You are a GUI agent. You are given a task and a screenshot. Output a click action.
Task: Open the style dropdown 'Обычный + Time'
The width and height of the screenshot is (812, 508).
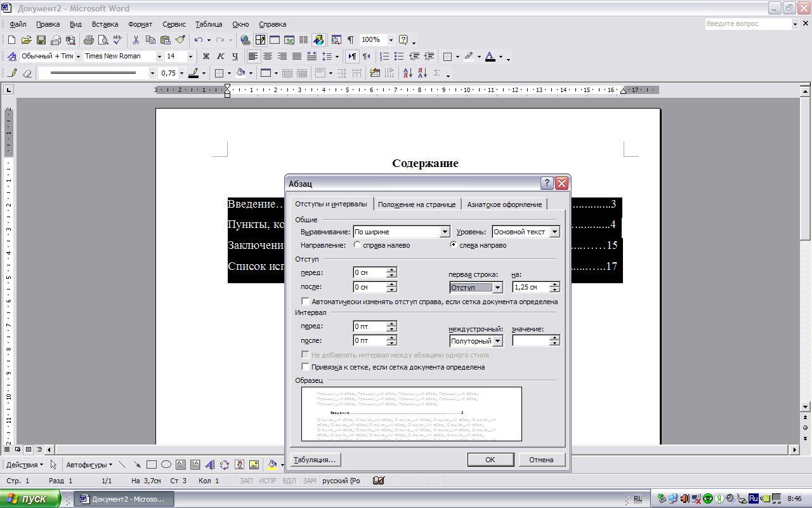[77, 56]
